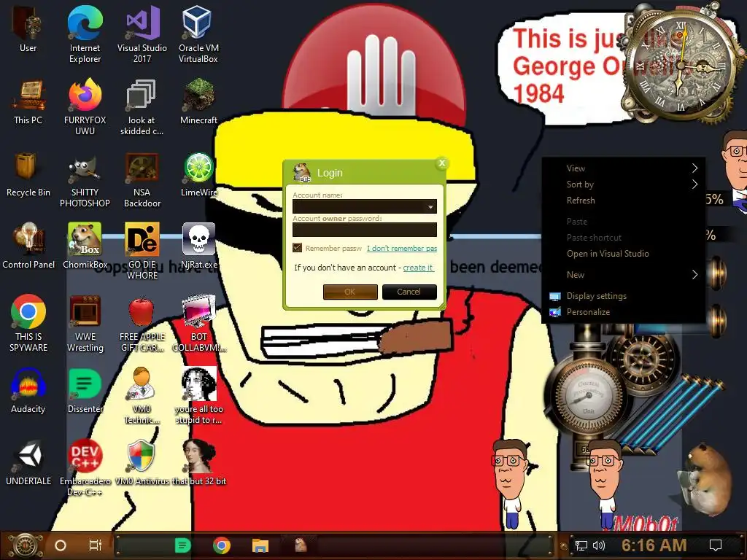
Task: Select FREE APPLE GIFT CAR... icon
Action: (x=142, y=323)
